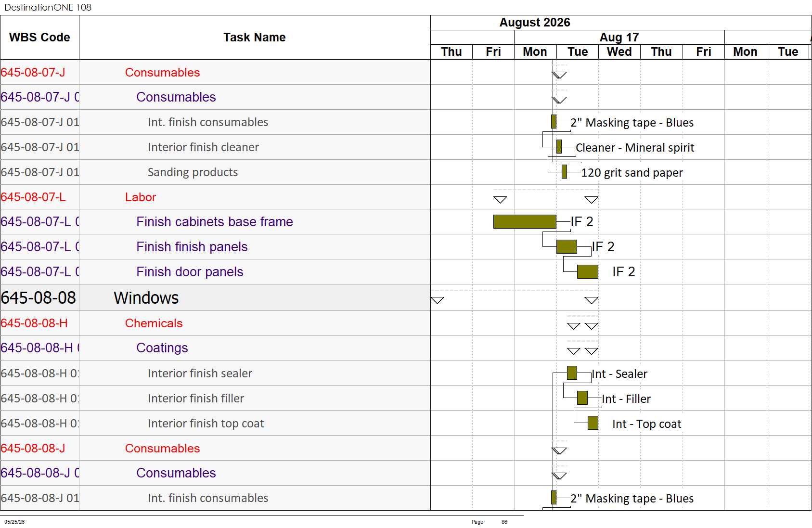The width and height of the screenshot is (812, 528).
Task: Click the 'Int - Sealer' Gantt bar
Action: click(x=572, y=373)
